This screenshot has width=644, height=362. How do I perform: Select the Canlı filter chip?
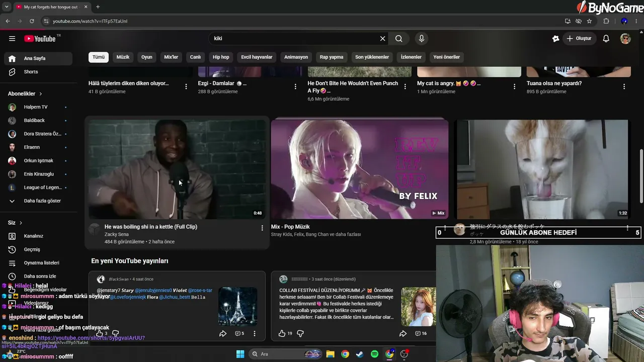195,57
